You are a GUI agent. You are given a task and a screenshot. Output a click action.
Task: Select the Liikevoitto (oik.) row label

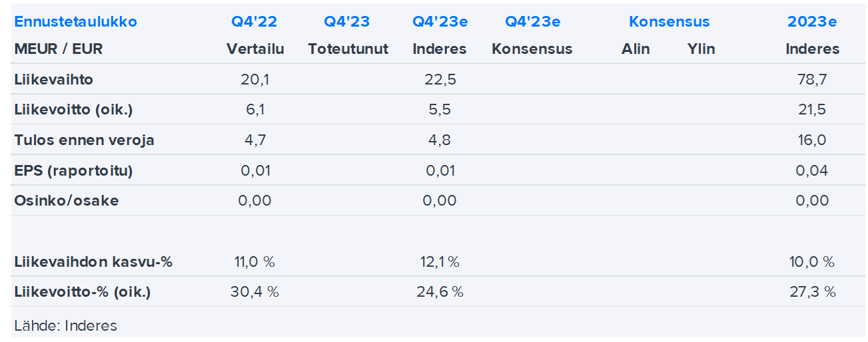pyautogui.click(x=73, y=110)
